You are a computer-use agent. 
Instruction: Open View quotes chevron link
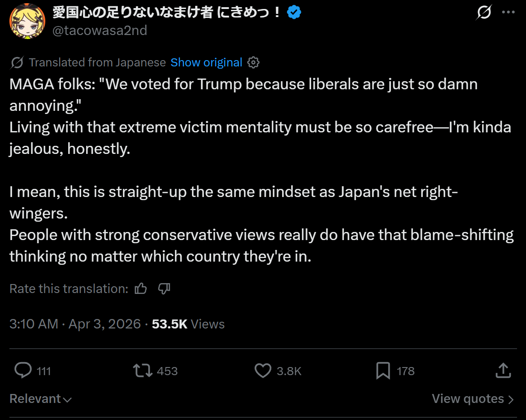473,399
